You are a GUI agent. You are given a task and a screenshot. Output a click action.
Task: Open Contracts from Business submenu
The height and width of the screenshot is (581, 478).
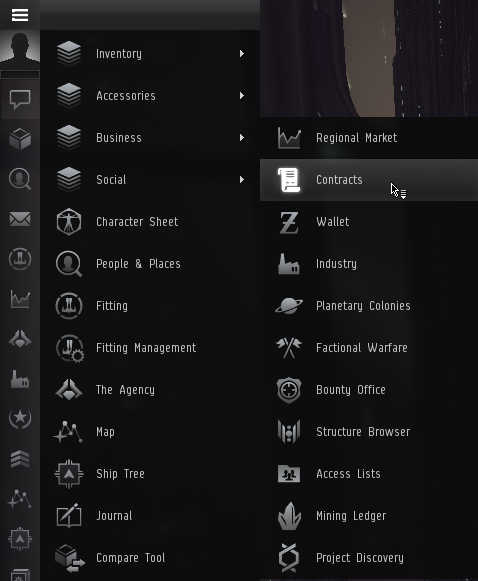click(x=369, y=180)
